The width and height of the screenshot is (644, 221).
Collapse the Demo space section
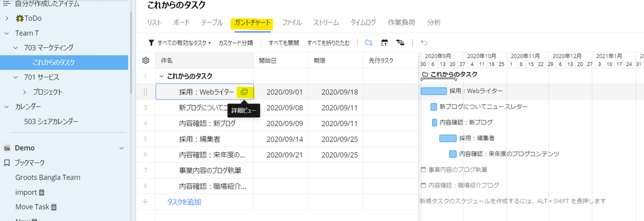coord(121,148)
